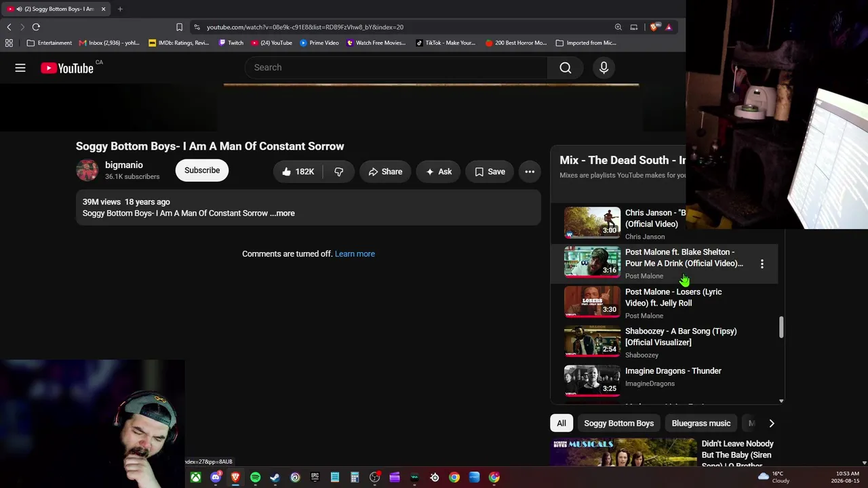The image size is (868, 488).
Task: Reload the page in browser
Action: click(x=36, y=27)
